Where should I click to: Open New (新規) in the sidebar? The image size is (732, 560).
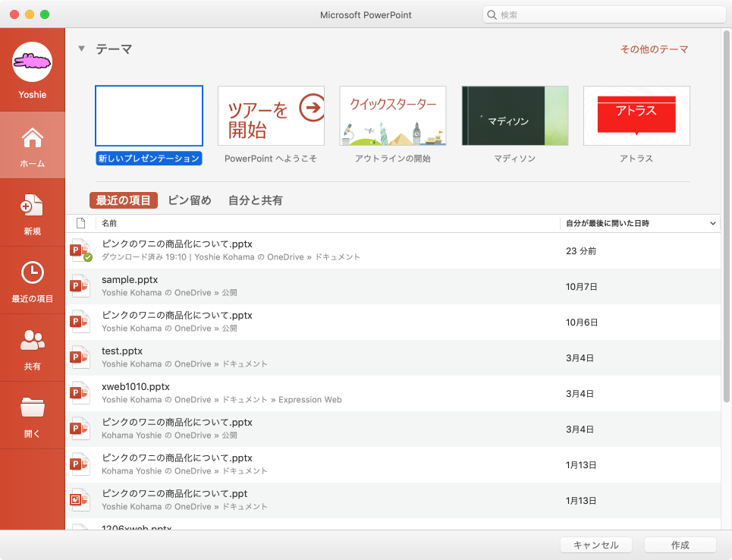32,213
